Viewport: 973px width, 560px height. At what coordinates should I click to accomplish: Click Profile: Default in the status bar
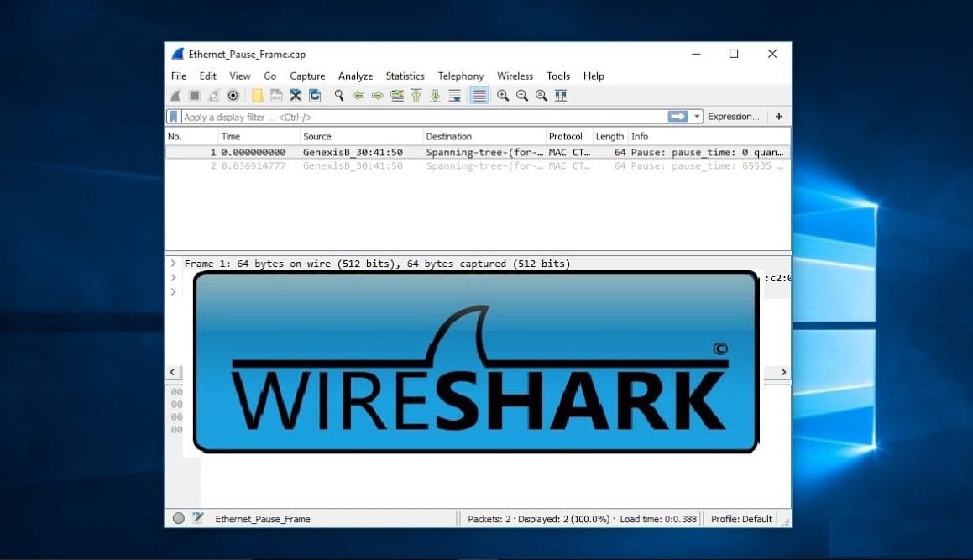[x=741, y=519]
